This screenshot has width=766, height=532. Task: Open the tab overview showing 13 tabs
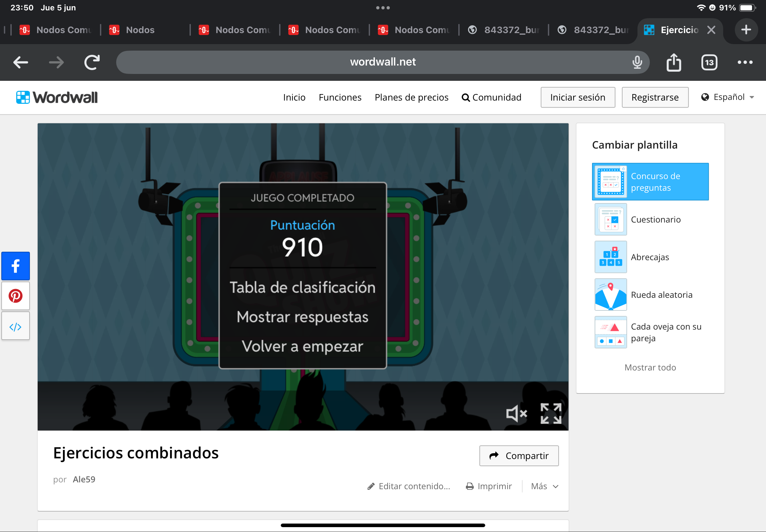pos(709,62)
